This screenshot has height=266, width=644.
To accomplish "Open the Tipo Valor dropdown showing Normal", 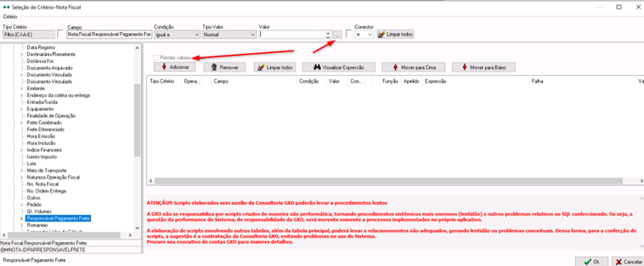I will 230,35.
